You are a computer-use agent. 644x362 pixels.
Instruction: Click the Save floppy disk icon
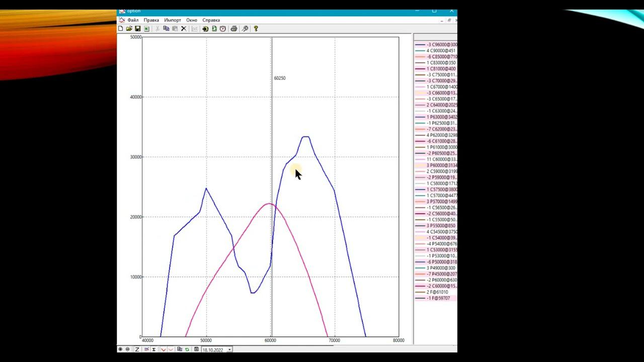pos(138,29)
